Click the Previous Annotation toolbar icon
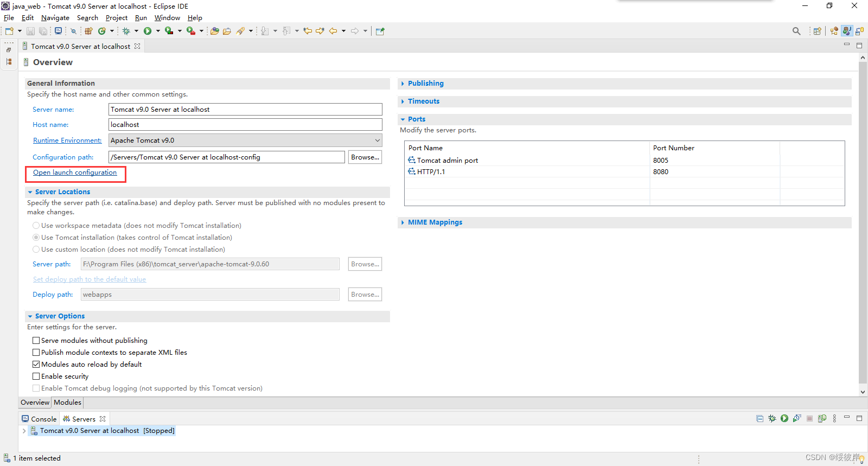868x466 pixels. pyautogui.click(x=286, y=31)
